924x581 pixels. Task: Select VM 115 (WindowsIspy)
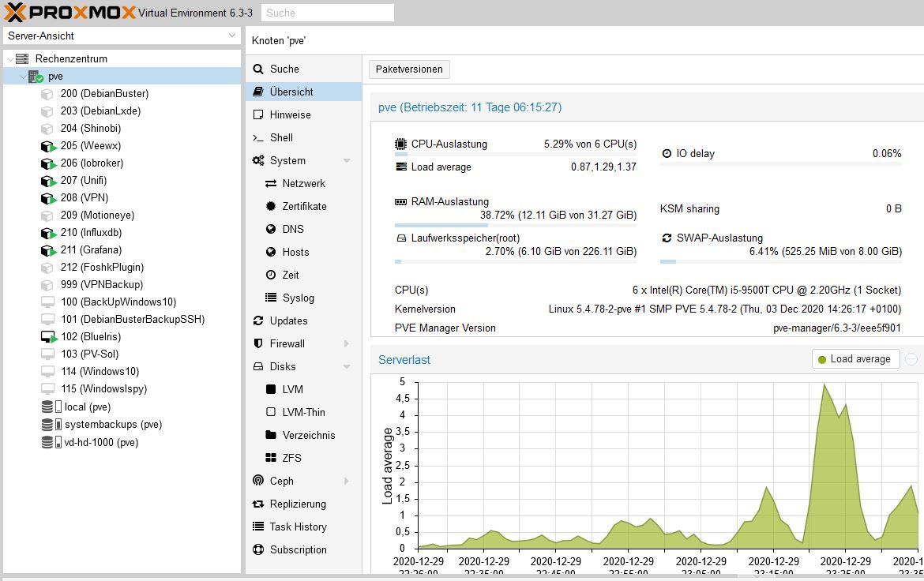point(122,389)
